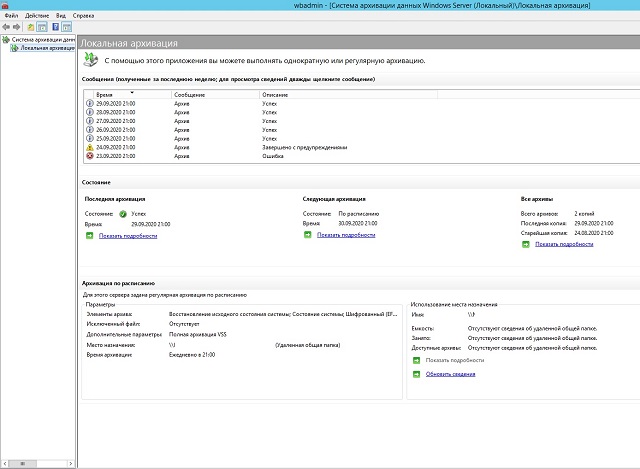Select the 25.09.2020 21:00 message row
Screen dimensions: 640x469
[x=361, y=139]
